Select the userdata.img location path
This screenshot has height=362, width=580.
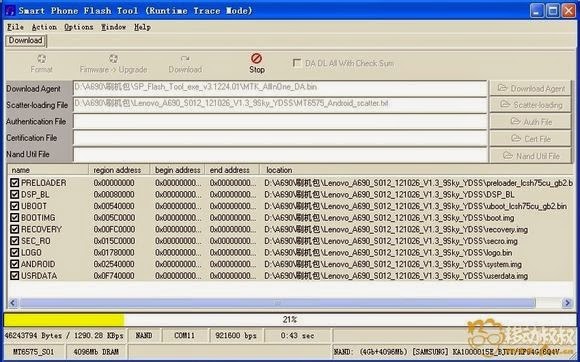[396, 276]
